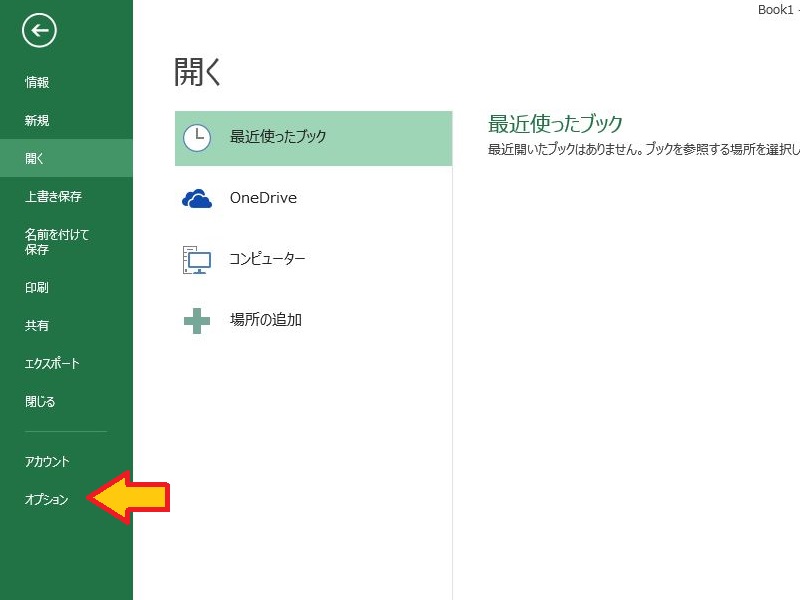Click the computer monitor icon
The image size is (800, 600).
point(197,260)
